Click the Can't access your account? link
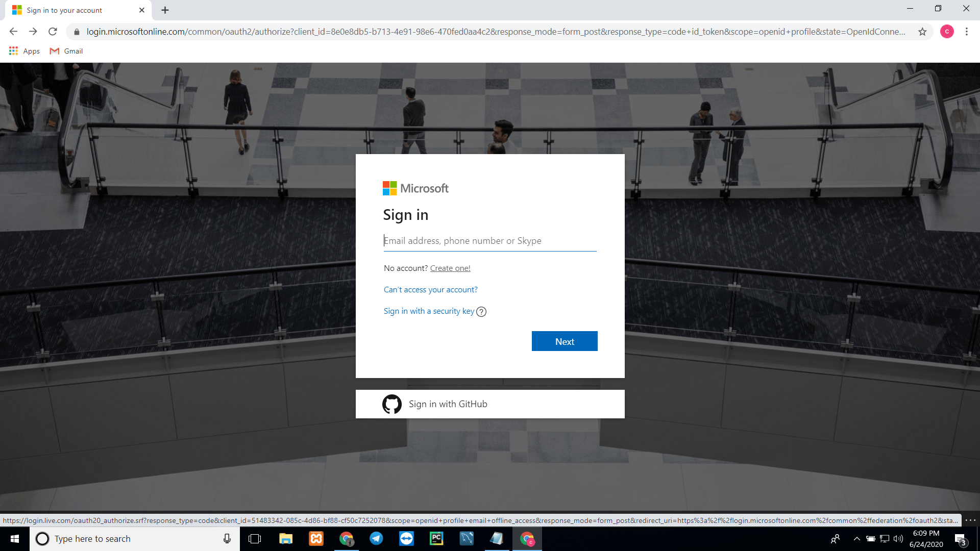Image resolution: width=980 pixels, height=551 pixels. click(x=431, y=289)
